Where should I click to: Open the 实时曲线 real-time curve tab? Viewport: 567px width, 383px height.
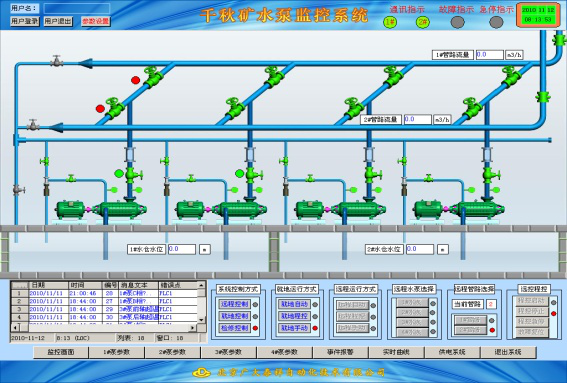[x=396, y=352]
